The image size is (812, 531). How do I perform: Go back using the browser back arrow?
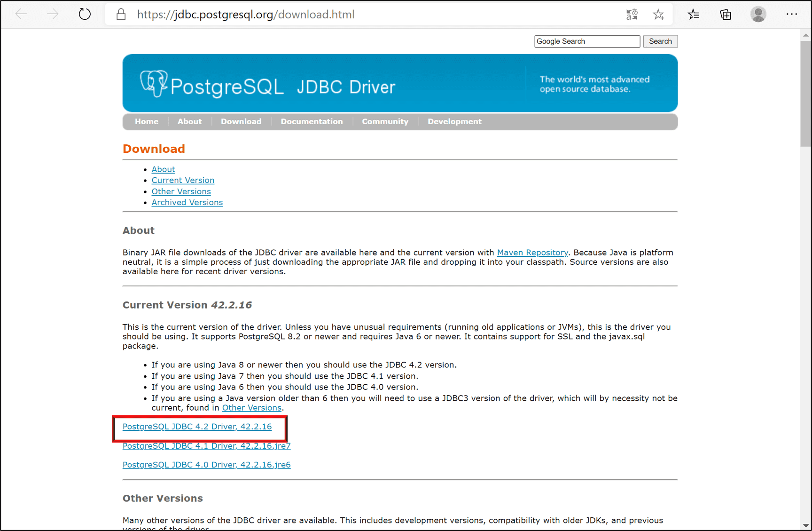[x=21, y=14]
